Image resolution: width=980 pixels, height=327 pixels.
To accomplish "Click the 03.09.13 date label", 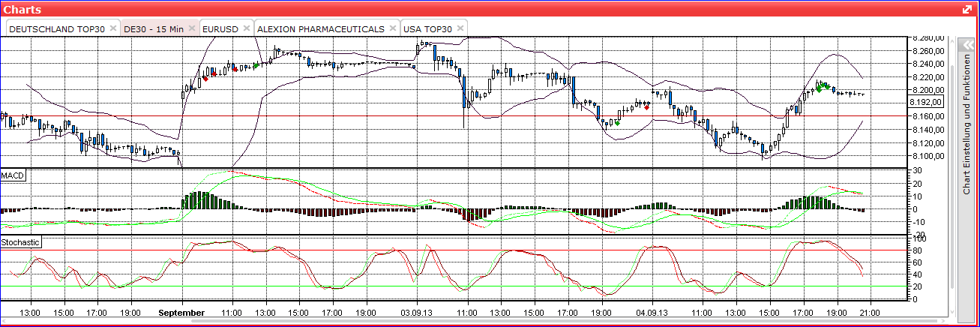I will (415, 312).
